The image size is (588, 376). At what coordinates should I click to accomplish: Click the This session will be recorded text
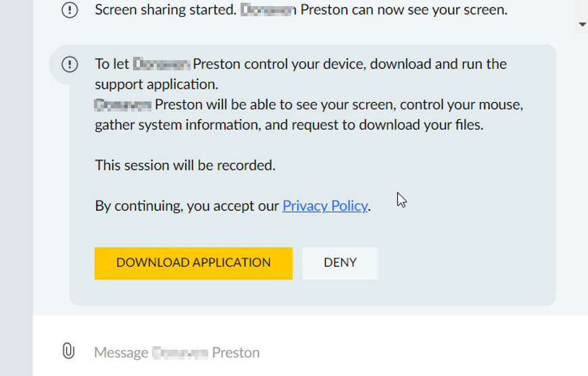pyautogui.click(x=185, y=165)
